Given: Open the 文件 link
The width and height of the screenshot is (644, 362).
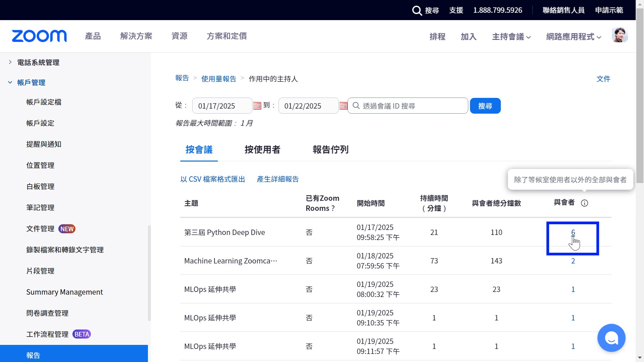Looking at the screenshot, I should point(603,79).
